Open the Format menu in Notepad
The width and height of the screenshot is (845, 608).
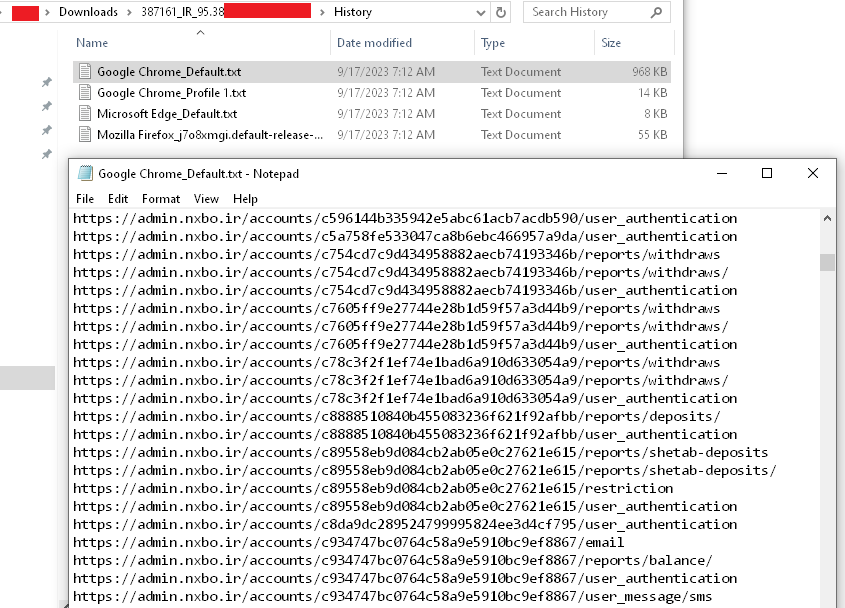[x=161, y=199]
